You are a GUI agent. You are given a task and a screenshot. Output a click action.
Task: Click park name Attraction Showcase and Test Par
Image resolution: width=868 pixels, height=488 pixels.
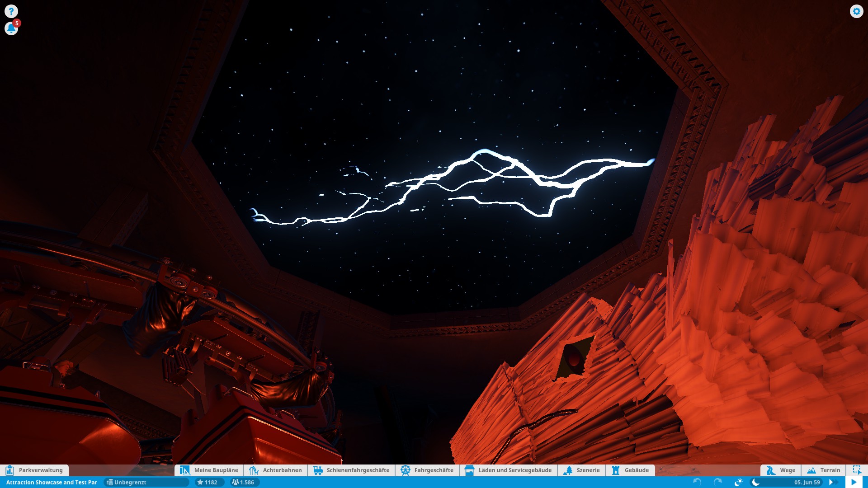52,482
